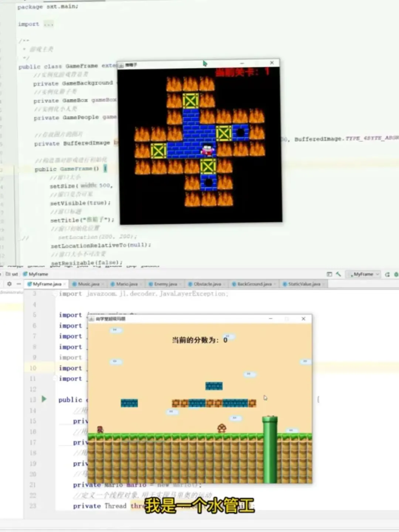Close the Enemy.java tab
This screenshot has height=532, width=399.
pos(180,284)
